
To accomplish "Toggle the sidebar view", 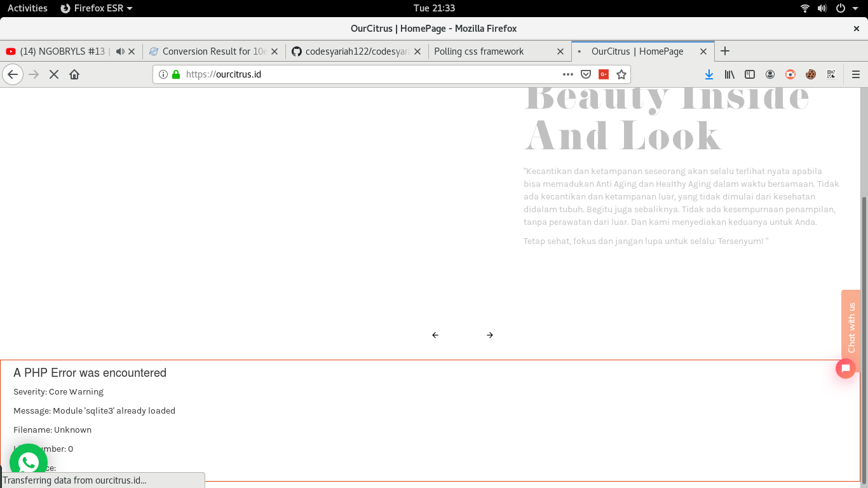I will (x=750, y=74).
